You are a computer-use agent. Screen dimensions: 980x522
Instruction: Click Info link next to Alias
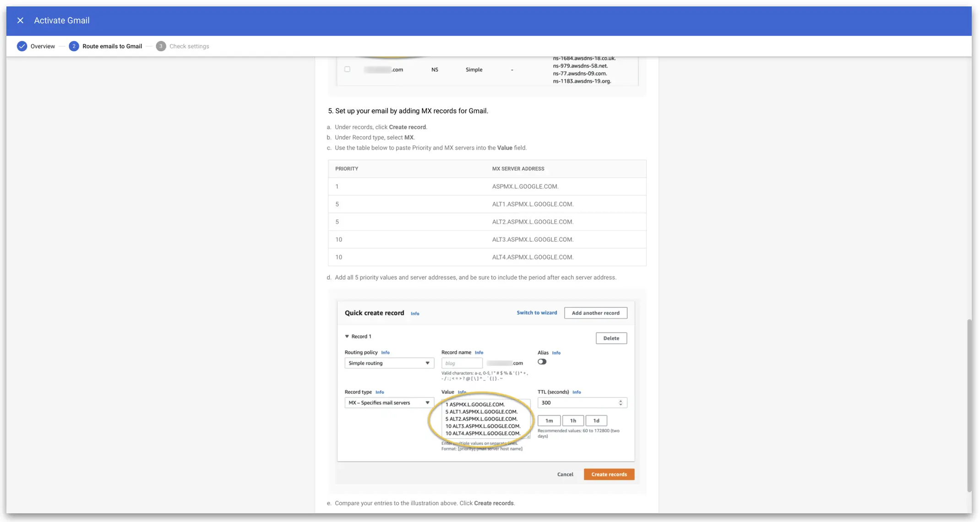click(556, 353)
